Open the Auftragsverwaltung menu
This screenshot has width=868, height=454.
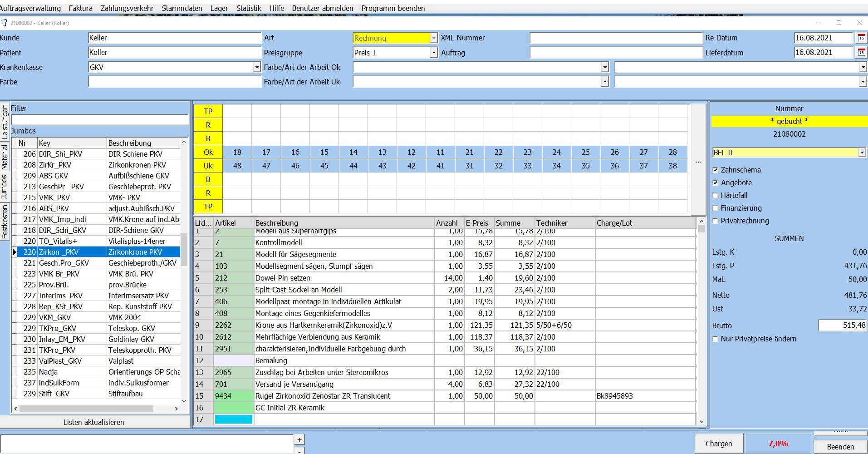coord(30,8)
